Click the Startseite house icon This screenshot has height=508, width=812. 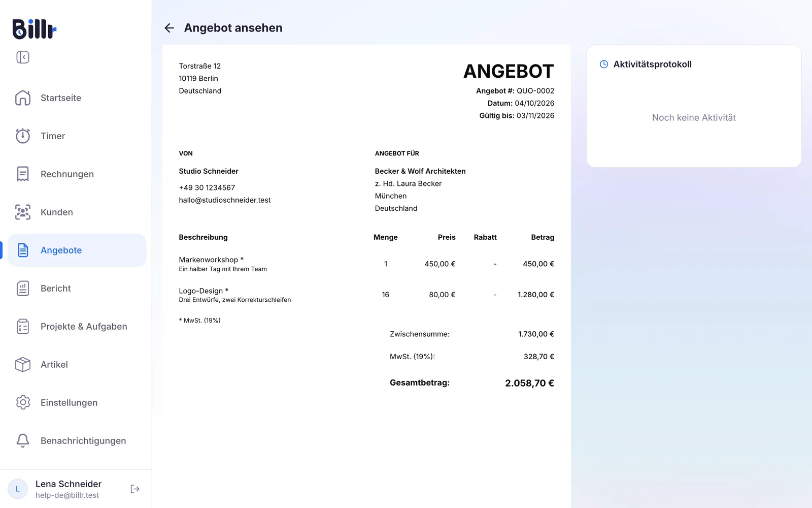click(23, 98)
